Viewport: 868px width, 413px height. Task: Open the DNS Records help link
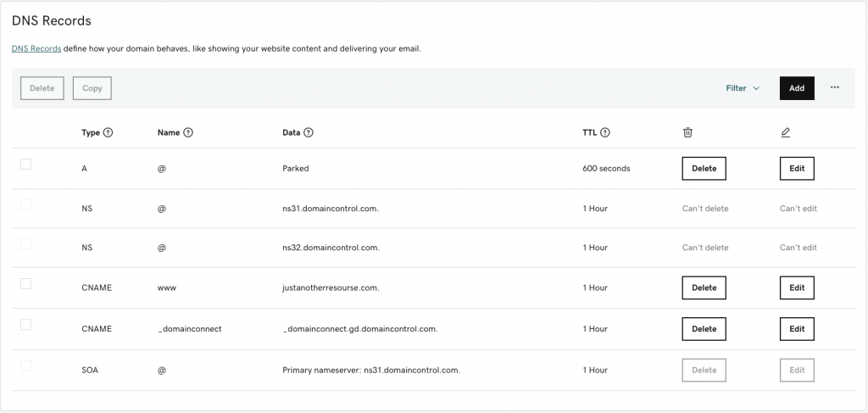point(36,49)
